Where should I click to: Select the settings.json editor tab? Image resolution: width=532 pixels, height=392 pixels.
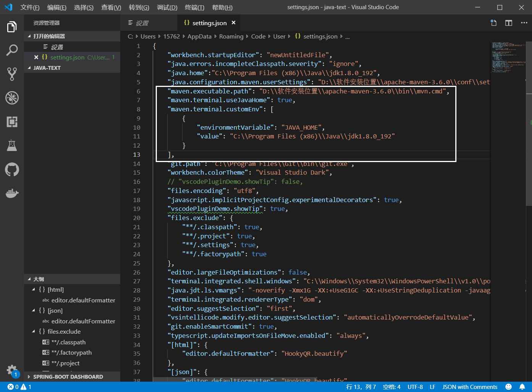(x=209, y=23)
